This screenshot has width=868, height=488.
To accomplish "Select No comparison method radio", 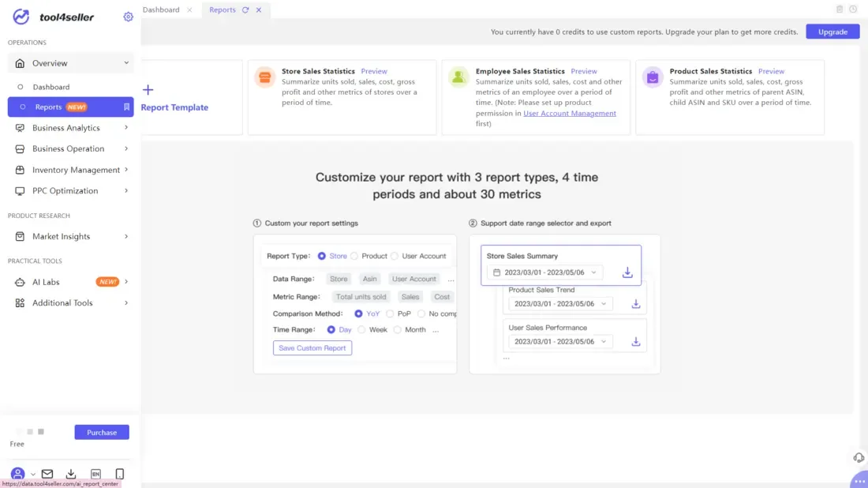I will click(x=421, y=313).
